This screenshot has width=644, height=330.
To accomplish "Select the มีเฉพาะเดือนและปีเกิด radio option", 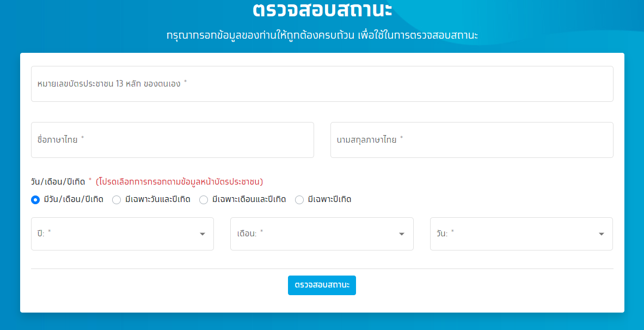I will 204,200.
